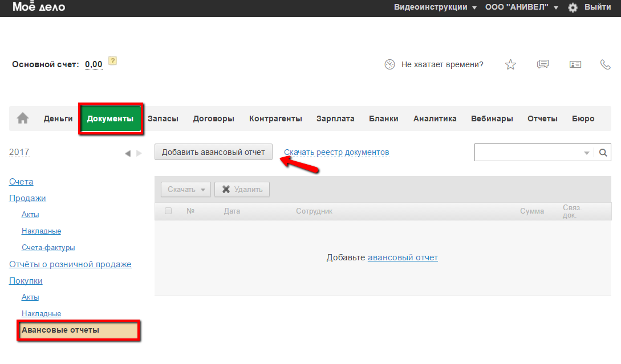This screenshot has height=364, width=621.
Task: Go to next year arrow
Action: [x=139, y=153]
